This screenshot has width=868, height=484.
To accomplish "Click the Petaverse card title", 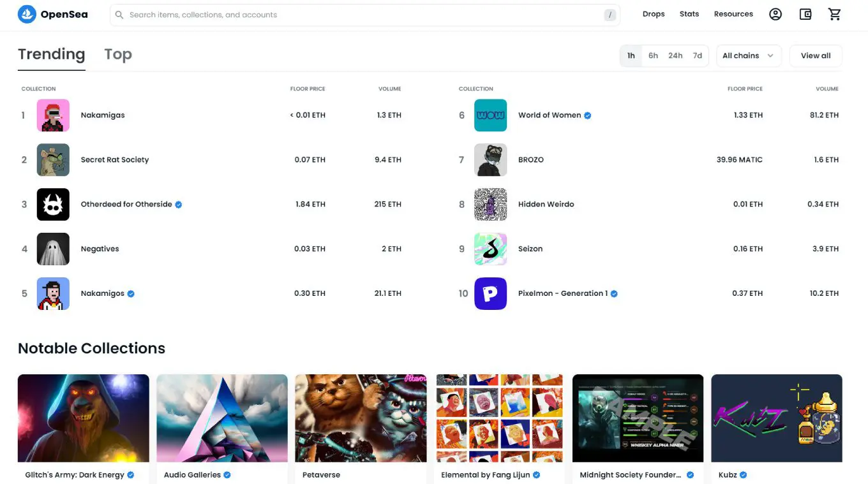I will point(321,475).
